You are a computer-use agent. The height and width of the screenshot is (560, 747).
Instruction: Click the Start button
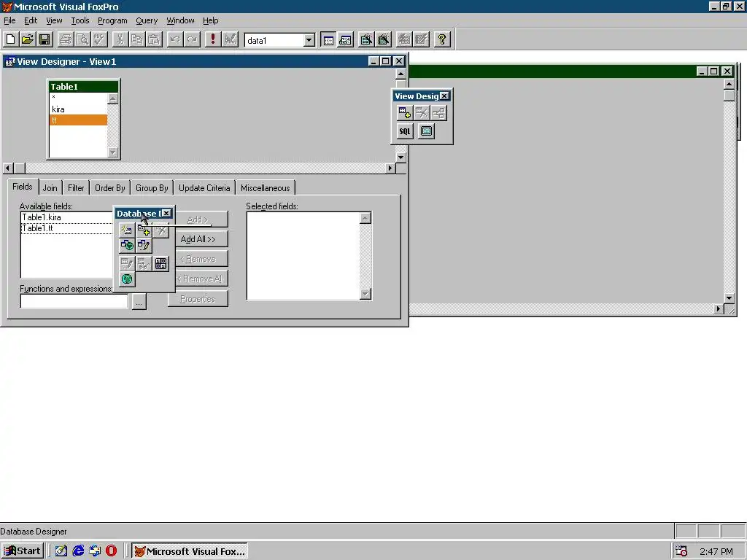pyautogui.click(x=23, y=551)
